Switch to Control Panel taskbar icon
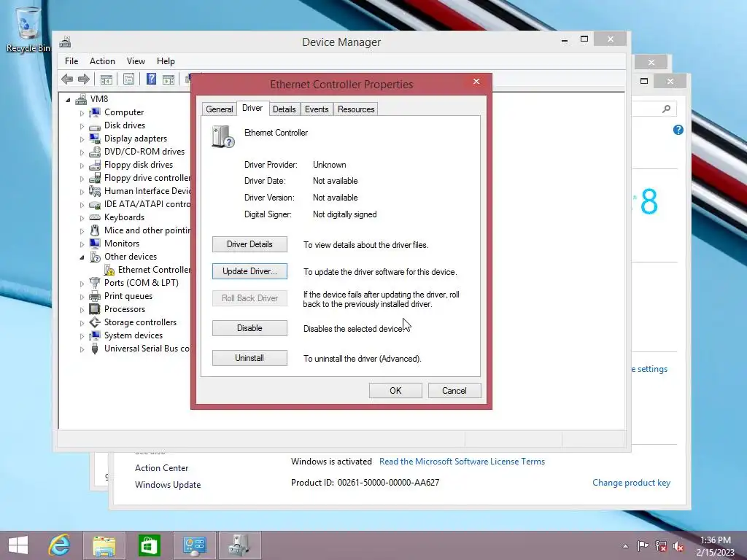 click(x=194, y=545)
